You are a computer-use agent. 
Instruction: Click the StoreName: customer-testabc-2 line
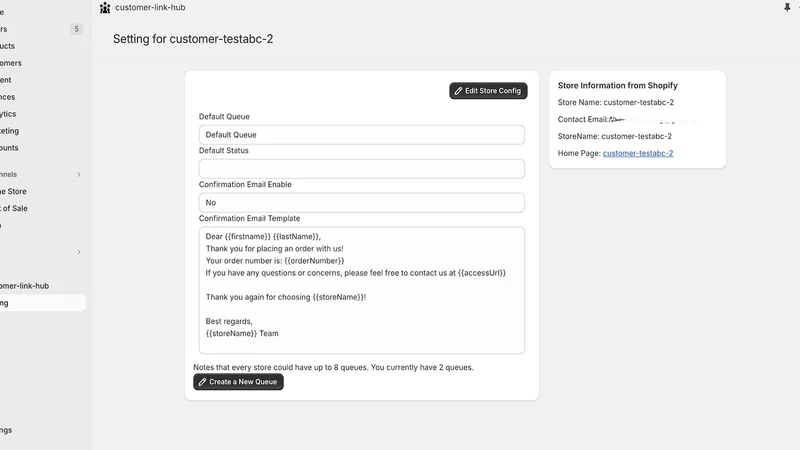click(614, 136)
